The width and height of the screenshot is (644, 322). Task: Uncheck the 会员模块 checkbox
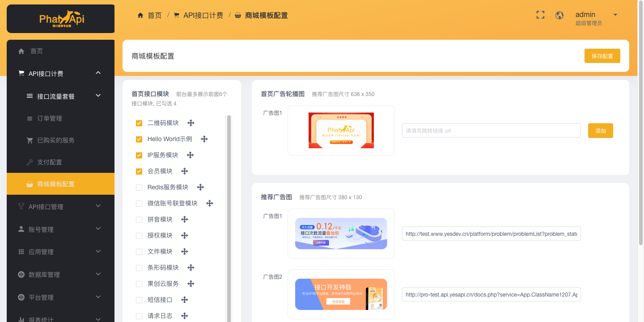[139, 171]
